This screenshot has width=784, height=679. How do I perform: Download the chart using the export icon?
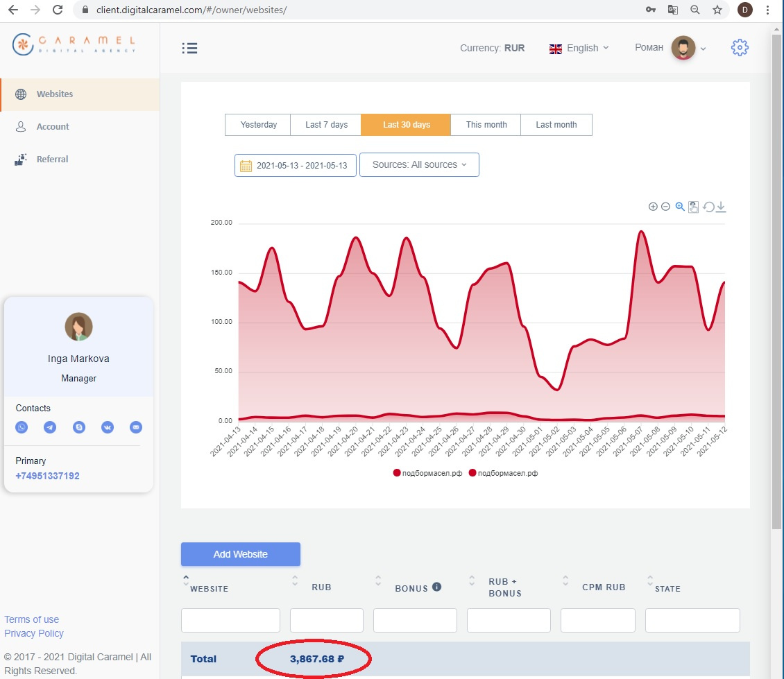tap(721, 207)
